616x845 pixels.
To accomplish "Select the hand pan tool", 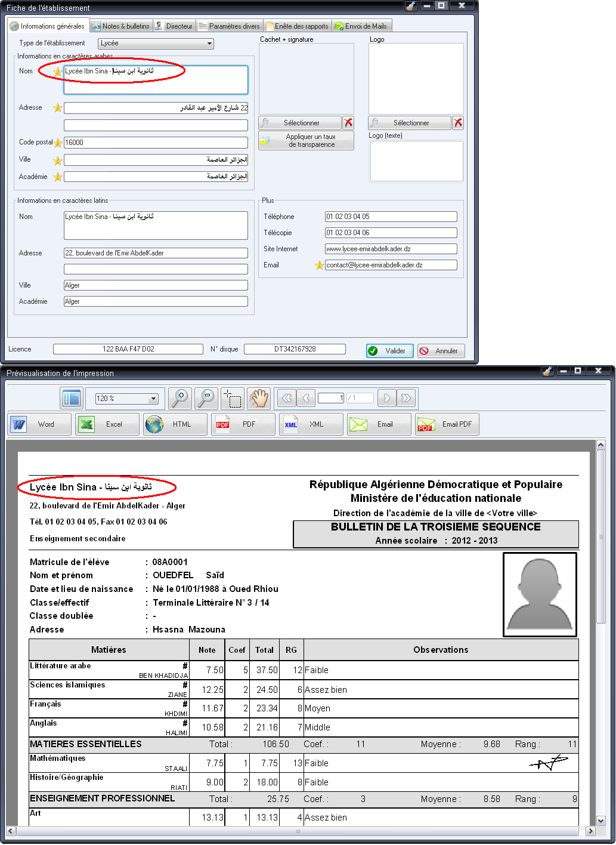I will click(259, 398).
